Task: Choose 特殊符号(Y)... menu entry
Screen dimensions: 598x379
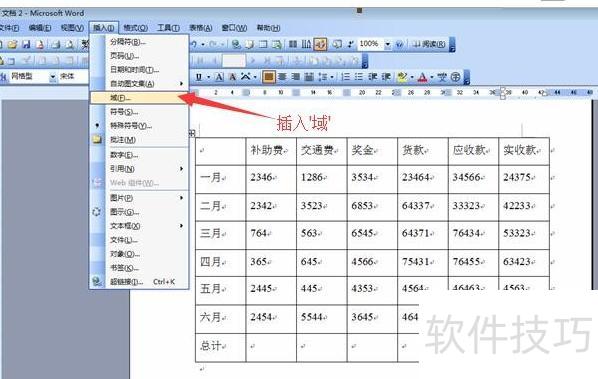Action: tap(140, 126)
